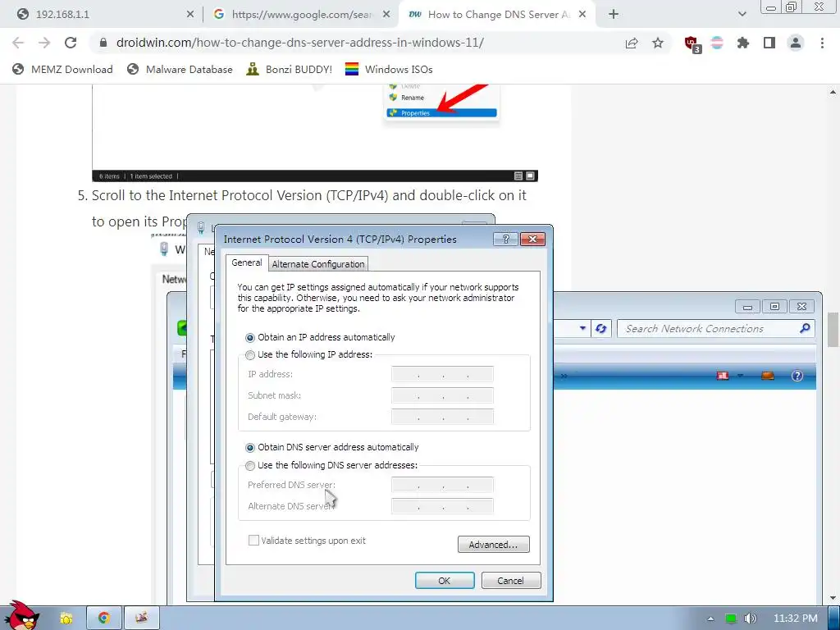Open help icon in Network Connections toolbar
The height and width of the screenshot is (630, 840).
[x=797, y=376]
